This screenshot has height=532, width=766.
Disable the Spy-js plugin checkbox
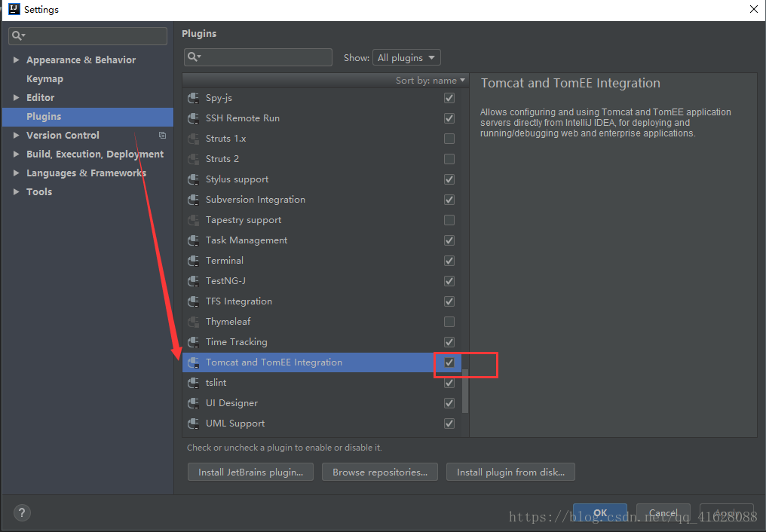coord(449,98)
